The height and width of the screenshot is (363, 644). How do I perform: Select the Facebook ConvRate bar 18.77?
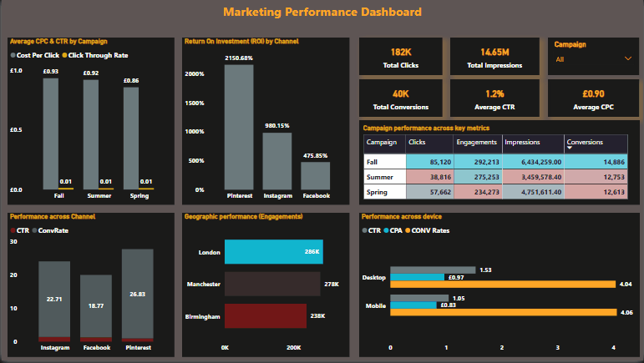(x=96, y=306)
